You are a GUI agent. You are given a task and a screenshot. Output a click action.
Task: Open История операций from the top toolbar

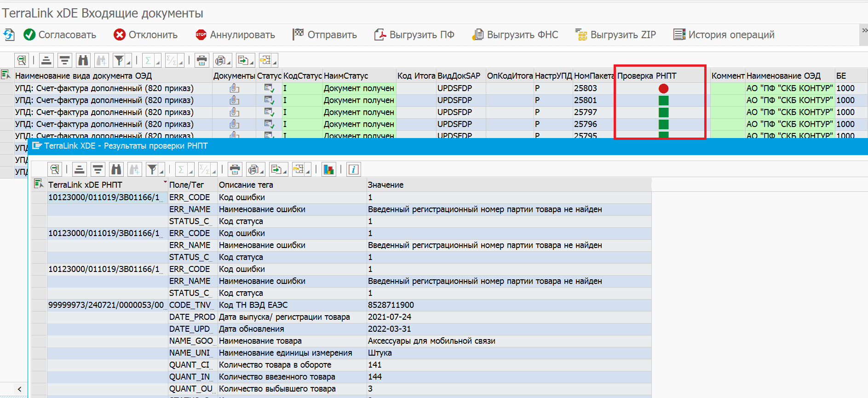pos(724,35)
